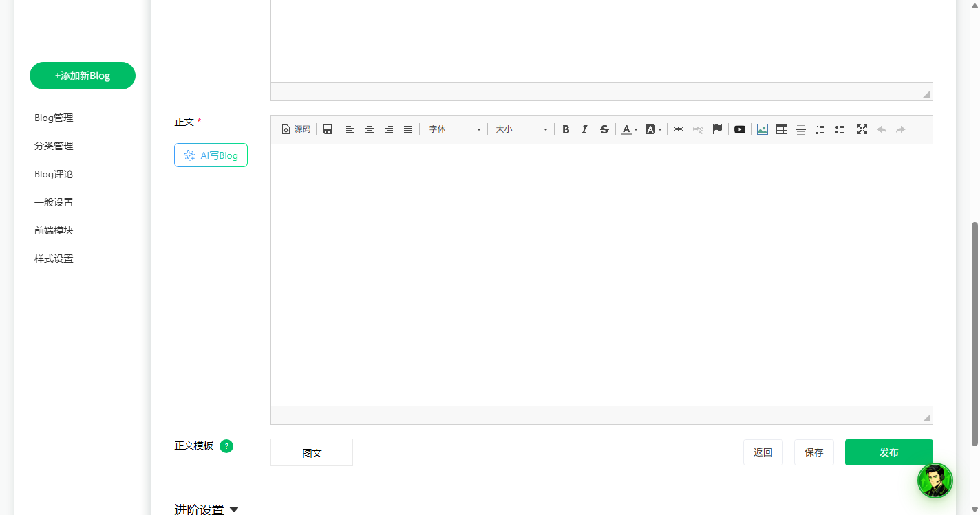
Task: Justify text in editor toolbar
Action: pyautogui.click(x=408, y=129)
